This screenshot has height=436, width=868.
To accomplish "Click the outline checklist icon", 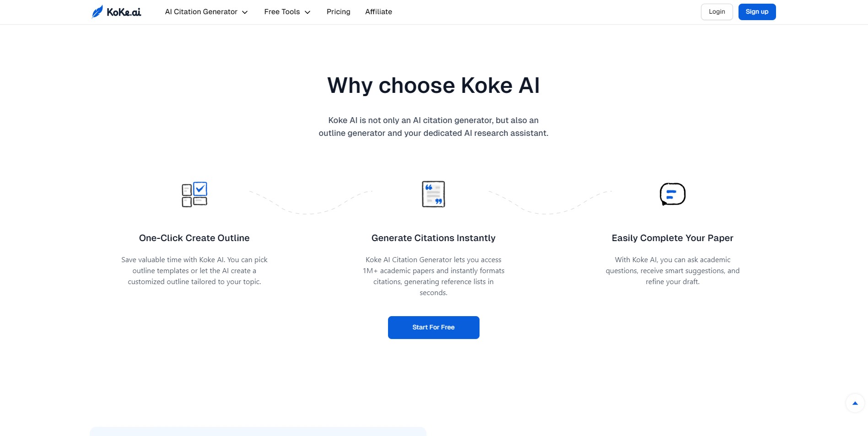I will tap(194, 194).
